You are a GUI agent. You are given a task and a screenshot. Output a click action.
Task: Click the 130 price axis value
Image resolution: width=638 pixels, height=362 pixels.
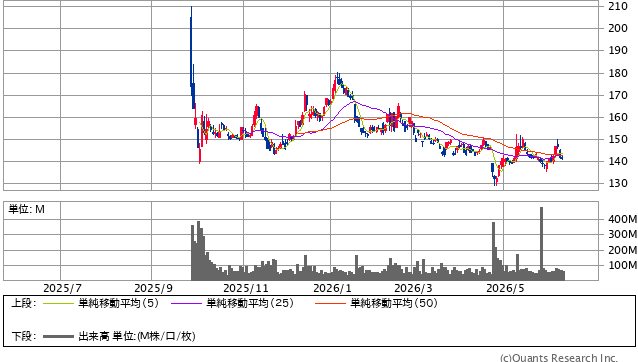point(618,183)
